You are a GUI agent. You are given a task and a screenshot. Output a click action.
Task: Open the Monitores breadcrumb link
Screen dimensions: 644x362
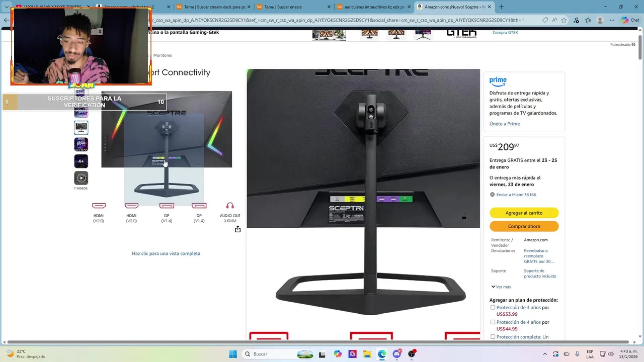(163, 55)
